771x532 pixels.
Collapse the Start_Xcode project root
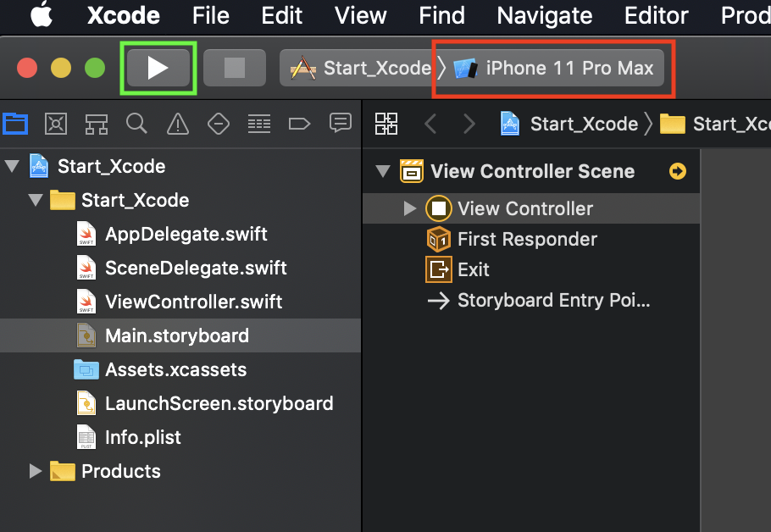point(13,166)
